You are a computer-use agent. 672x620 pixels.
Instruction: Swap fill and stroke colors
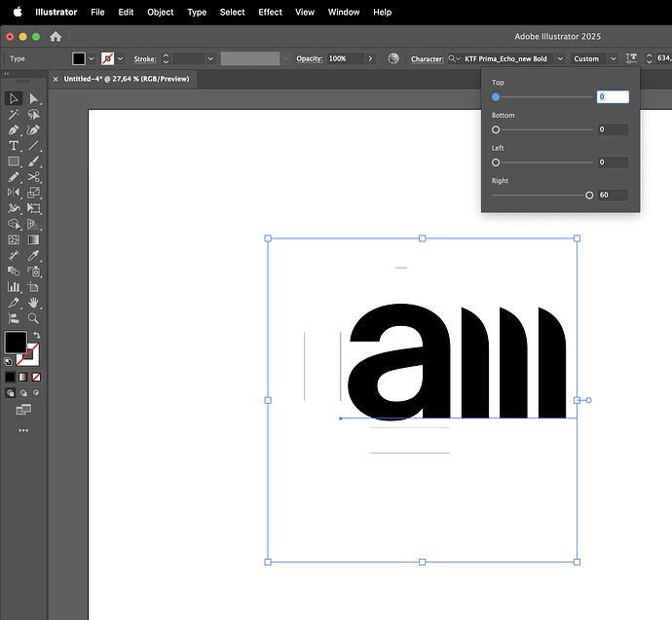pyautogui.click(x=36, y=336)
